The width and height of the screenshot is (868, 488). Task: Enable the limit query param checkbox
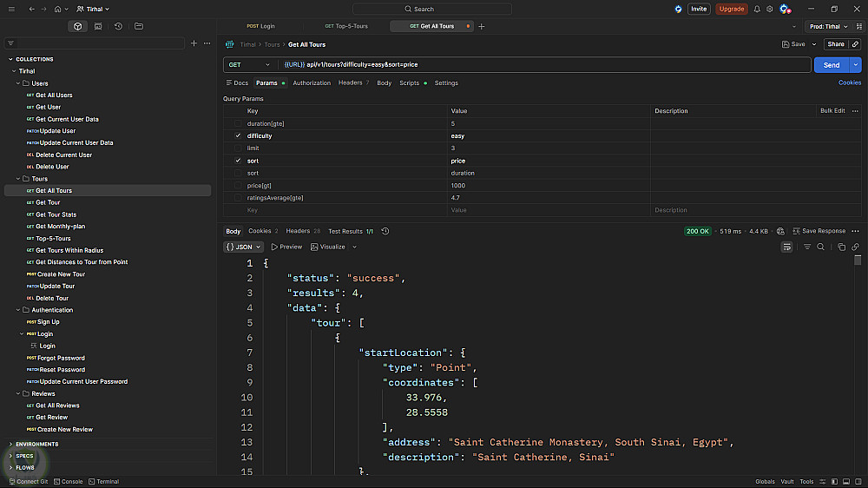pos(238,148)
